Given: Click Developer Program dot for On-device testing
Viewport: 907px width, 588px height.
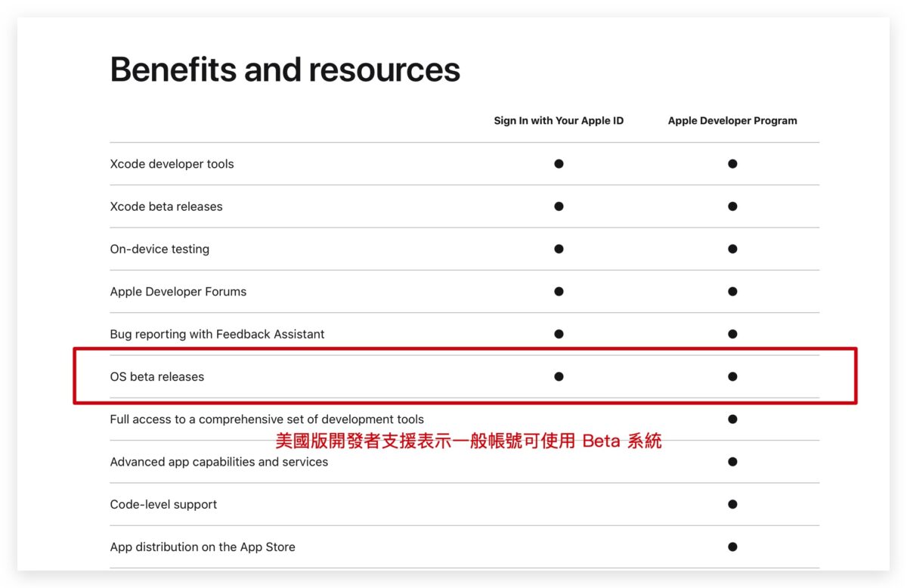Looking at the screenshot, I should click(732, 249).
